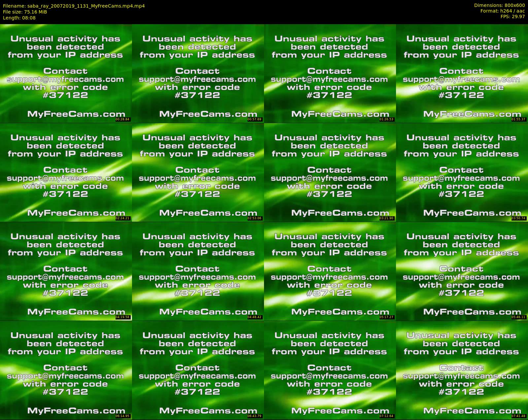
Task: Select the frame captured at 00:57.69
Action: pos(198,74)
